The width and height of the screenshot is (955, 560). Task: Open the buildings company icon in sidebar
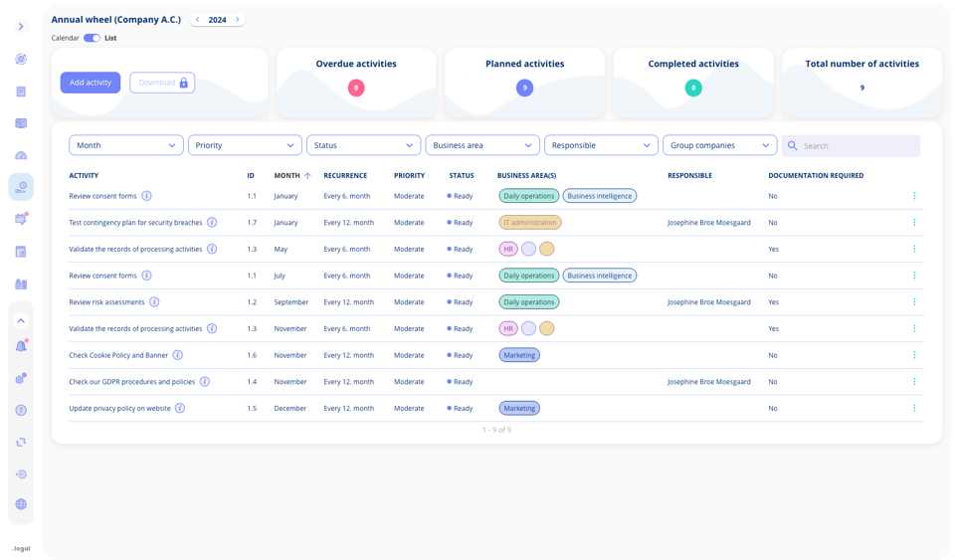[x=21, y=283]
